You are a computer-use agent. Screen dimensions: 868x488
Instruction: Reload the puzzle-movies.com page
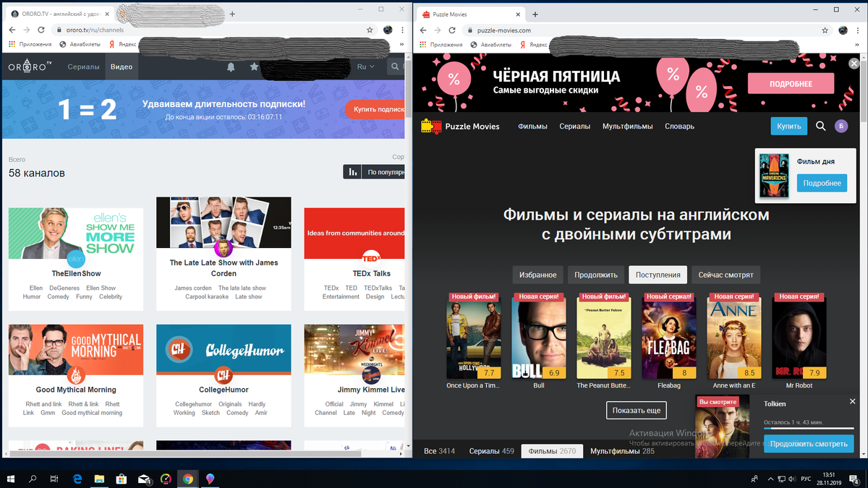coord(453,30)
